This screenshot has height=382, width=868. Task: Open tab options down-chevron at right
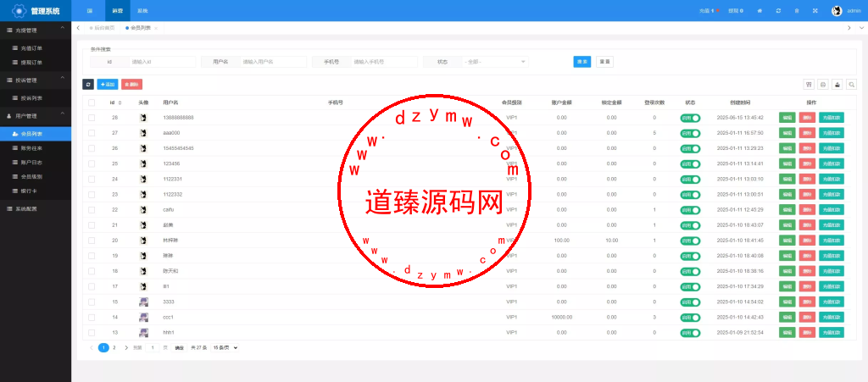(862, 28)
